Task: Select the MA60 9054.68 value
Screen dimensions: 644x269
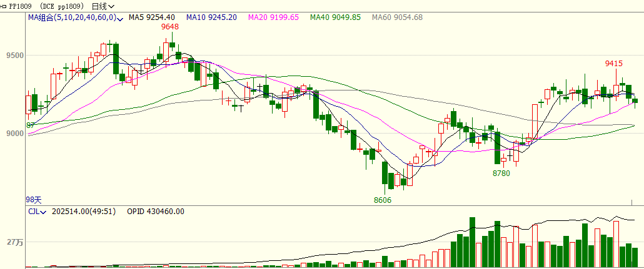Action: point(397,17)
